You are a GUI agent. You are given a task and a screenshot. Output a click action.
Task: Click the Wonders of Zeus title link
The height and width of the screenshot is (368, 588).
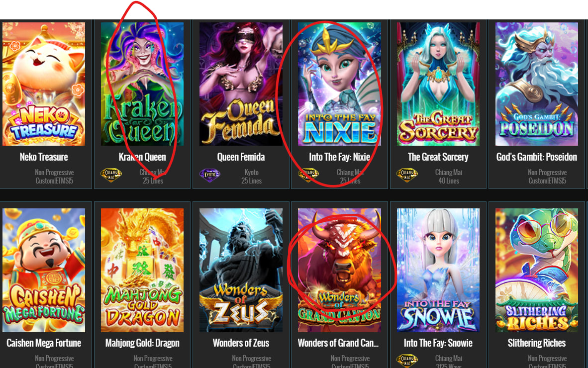[241, 343]
